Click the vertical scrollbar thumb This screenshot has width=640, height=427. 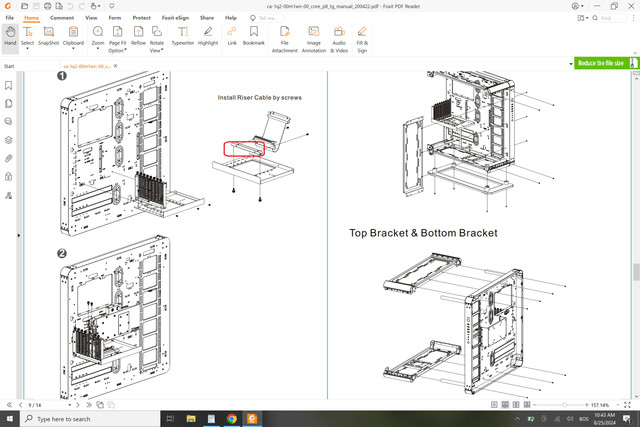pyautogui.click(x=636, y=272)
